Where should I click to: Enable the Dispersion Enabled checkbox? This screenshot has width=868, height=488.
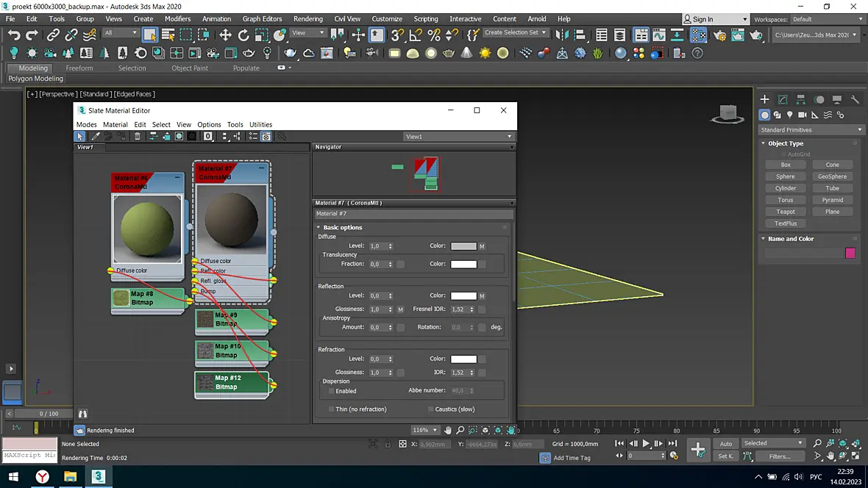tap(332, 391)
